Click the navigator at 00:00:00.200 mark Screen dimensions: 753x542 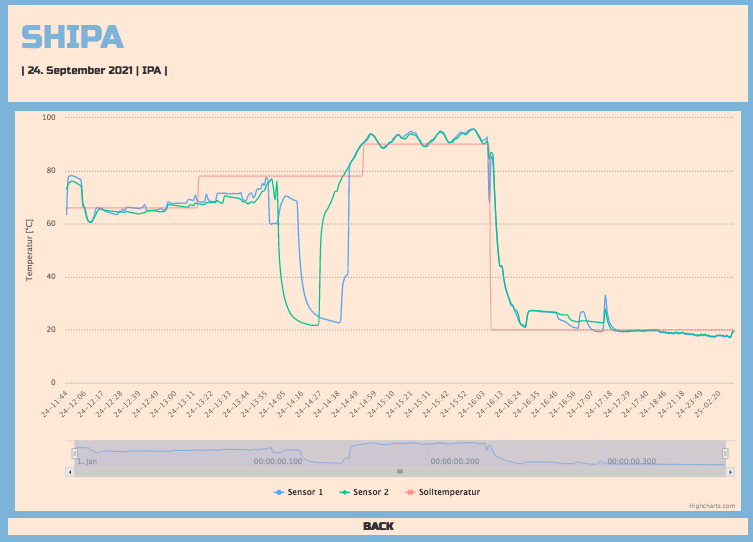(455, 461)
